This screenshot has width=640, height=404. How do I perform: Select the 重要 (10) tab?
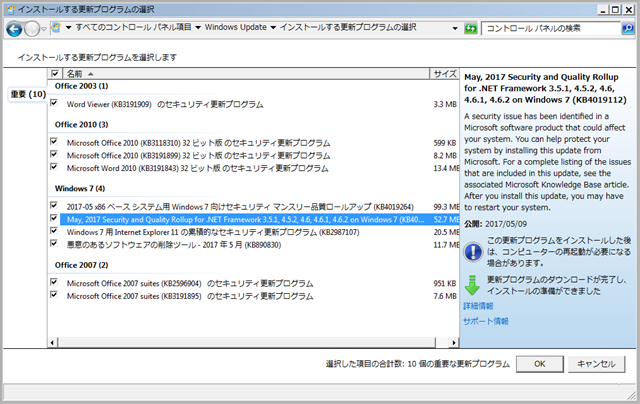(x=28, y=94)
